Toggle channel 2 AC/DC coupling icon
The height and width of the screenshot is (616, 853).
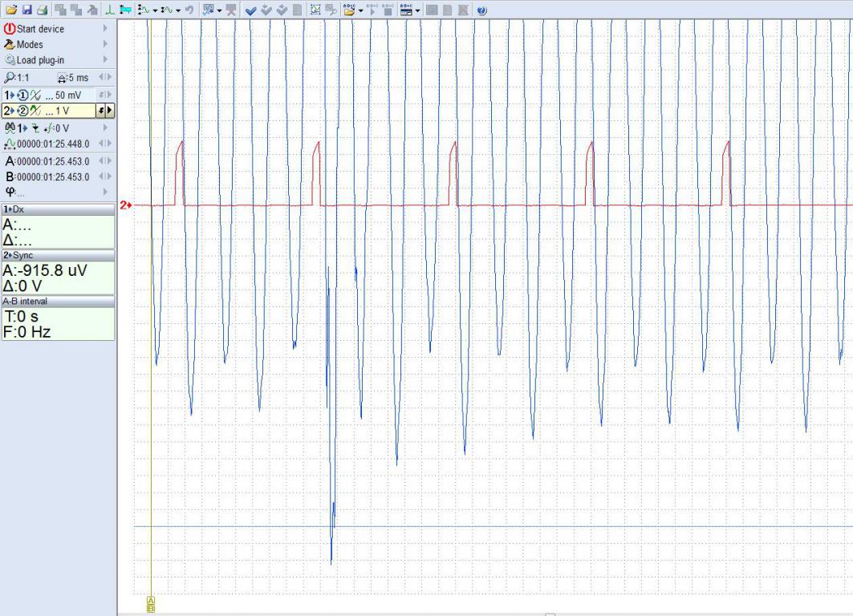[37, 111]
